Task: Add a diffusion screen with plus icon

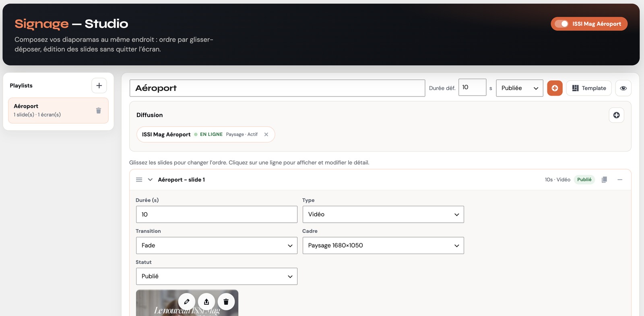Action: click(616, 115)
